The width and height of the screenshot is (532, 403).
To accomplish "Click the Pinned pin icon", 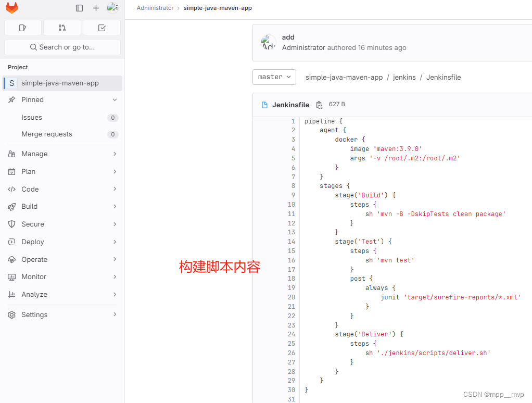I will 12,100.
